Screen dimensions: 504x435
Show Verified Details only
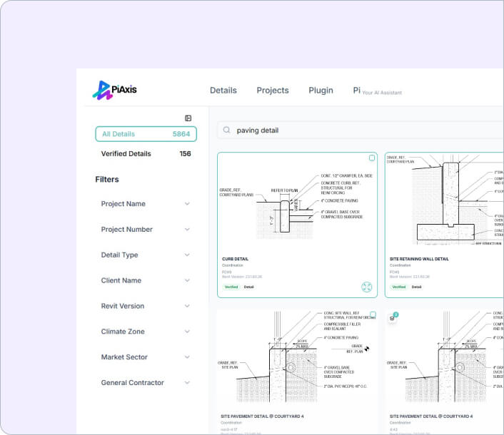point(146,153)
